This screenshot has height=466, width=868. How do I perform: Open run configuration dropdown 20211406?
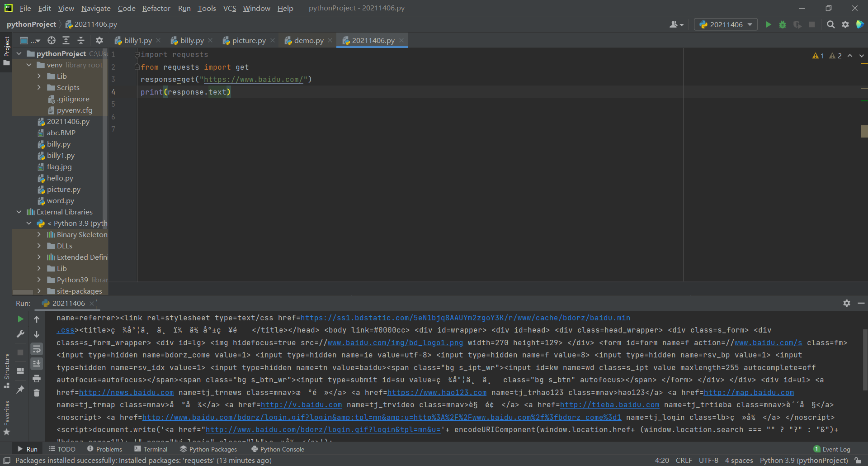tap(726, 24)
